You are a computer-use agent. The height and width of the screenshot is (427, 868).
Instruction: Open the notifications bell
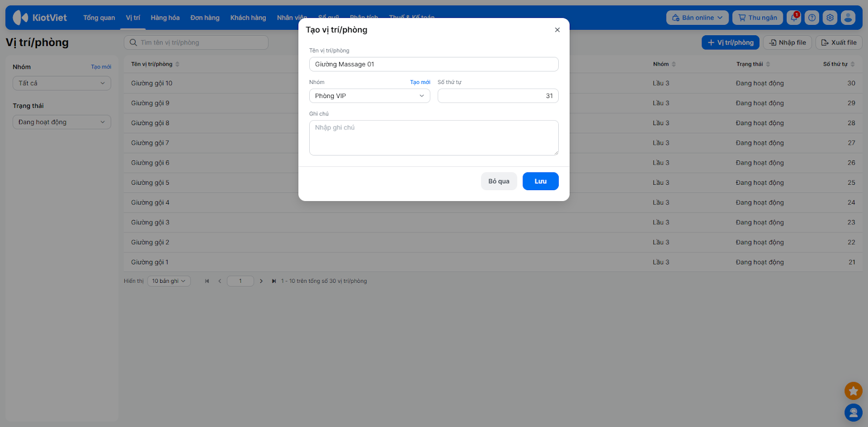tap(794, 17)
